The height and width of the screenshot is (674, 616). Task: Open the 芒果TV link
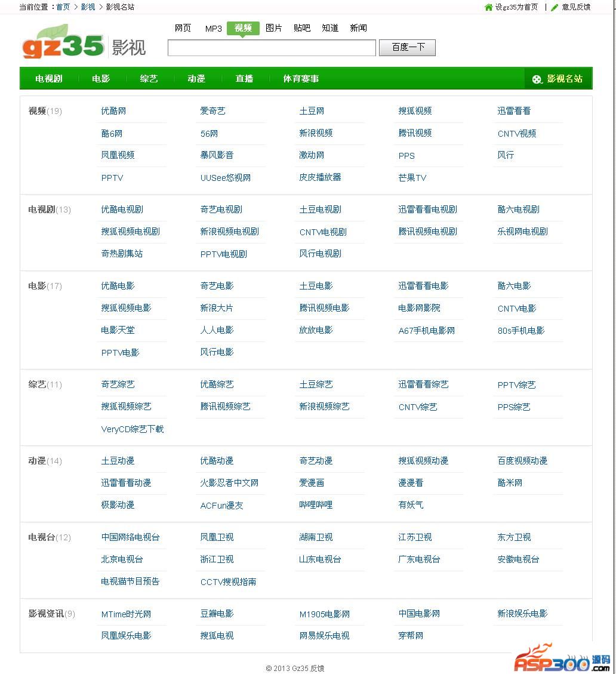point(412,177)
